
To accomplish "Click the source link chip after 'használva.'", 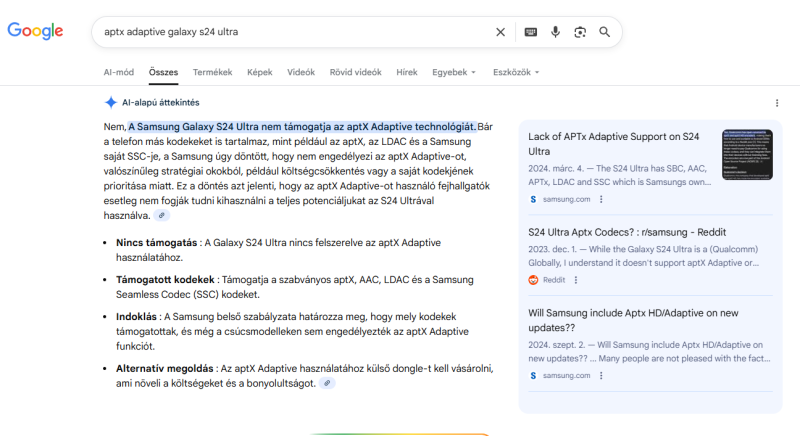I will pos(162,216).
